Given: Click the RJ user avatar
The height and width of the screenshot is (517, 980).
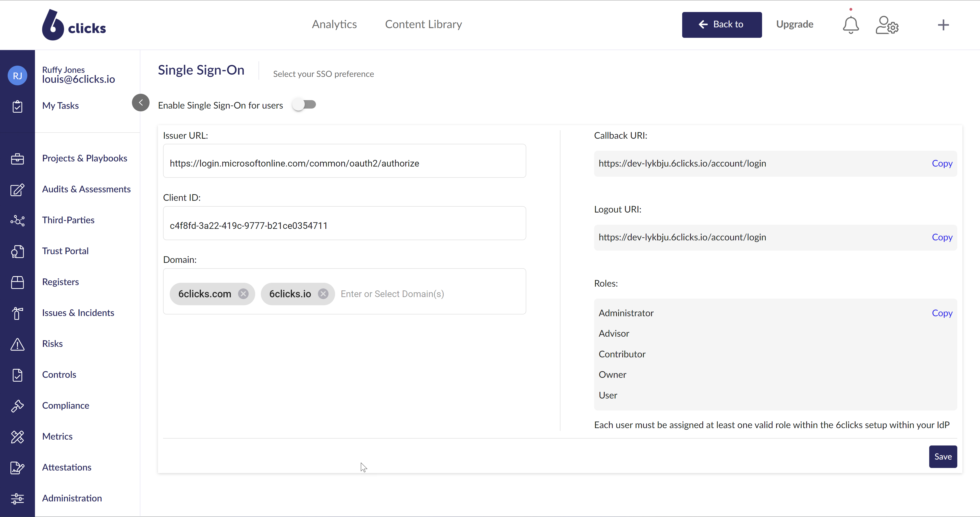Looking at the screenshot, I should [x=18, y=75].
